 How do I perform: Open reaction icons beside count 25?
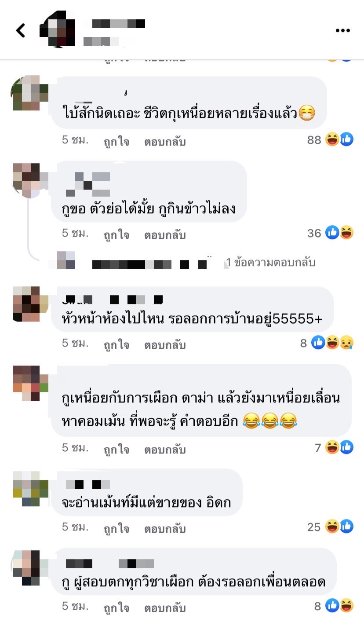coord(339,527)
